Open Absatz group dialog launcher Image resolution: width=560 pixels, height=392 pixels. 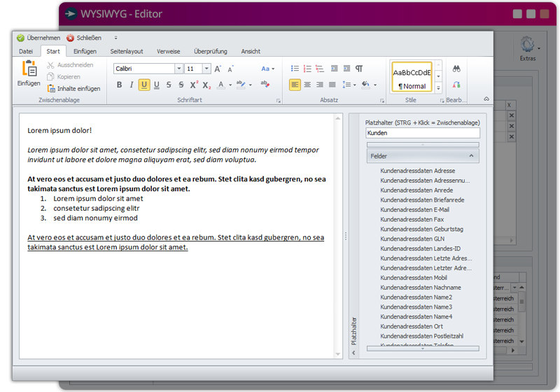pyautogui.click(x=382, y=101)
